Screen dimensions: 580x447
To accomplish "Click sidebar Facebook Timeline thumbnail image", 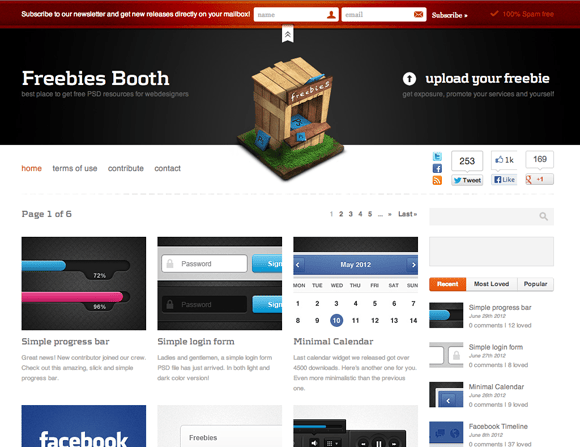I will point(446,433).
